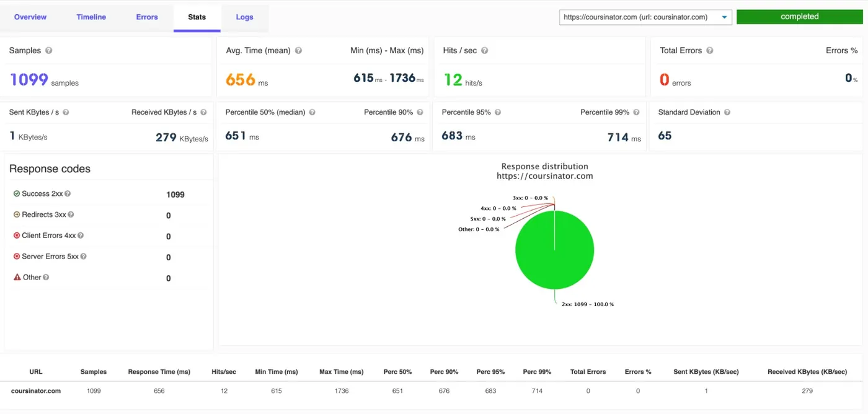Click the help icon beside Other response code
The height and width of the screenshot is (414, 868).
click(45, 278)
